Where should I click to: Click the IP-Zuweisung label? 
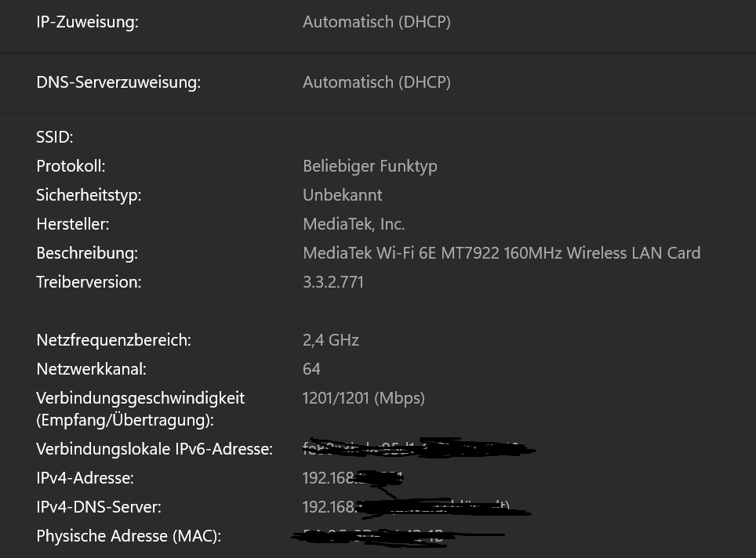pos(87,22)
